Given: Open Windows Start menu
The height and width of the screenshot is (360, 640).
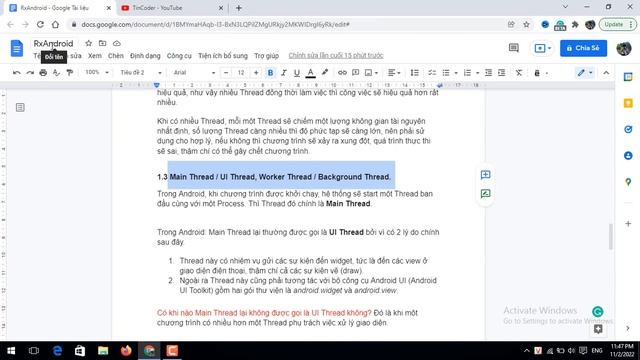Looking at the screenshot, I should tap(11, 351).
